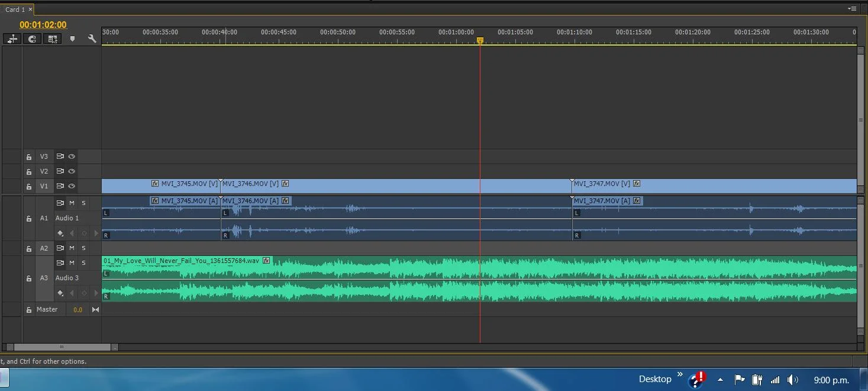Solo the Audio 3 track
This screenshot has height=391, width=868.
83,262
